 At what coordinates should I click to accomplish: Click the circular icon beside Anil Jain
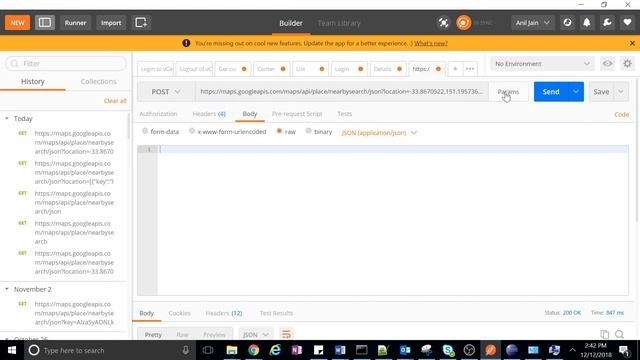coord(567,23)
